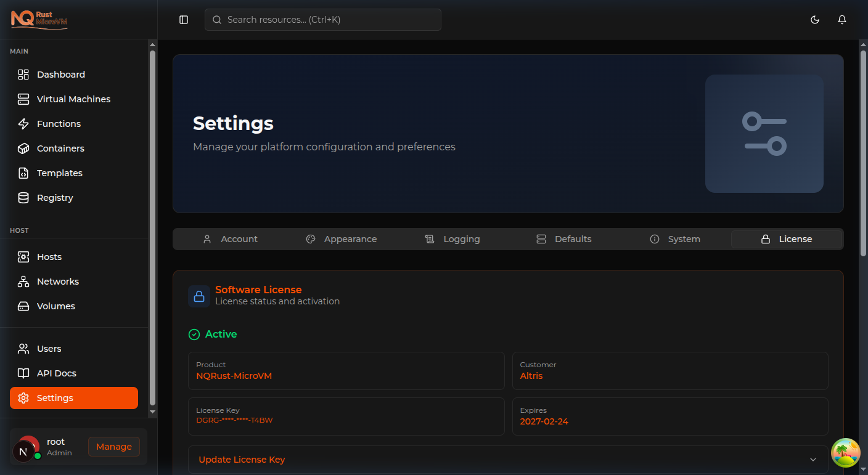Open the API Docs link
Viewport: 868px width, 475px height.
(57, 373)
